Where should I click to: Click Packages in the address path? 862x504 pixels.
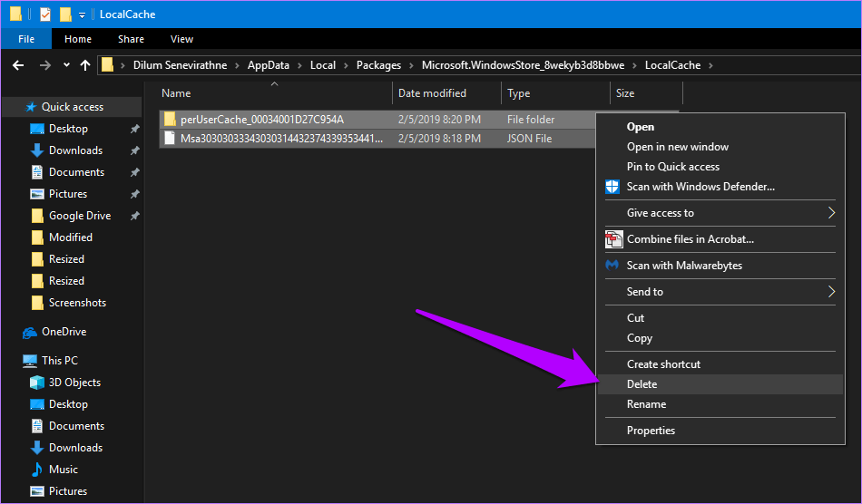pos(378,65)
